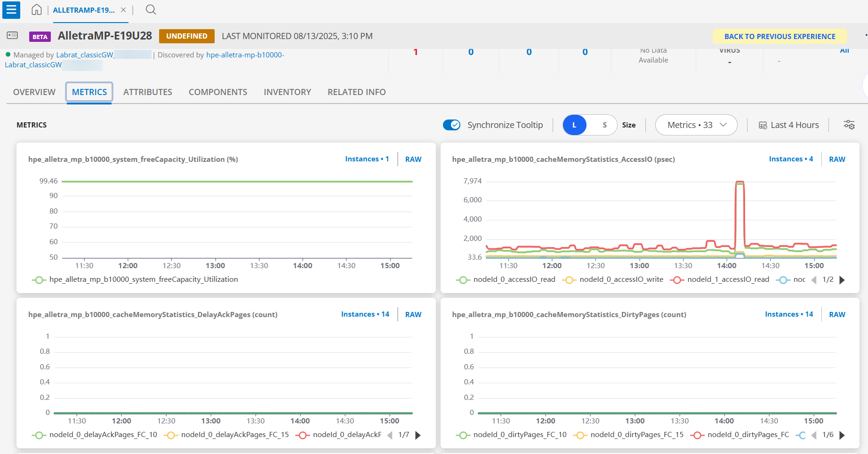Toggle the Synchronize Tooltip switch
The height and width of the screenshot is (454, 868).
[452, 125]
